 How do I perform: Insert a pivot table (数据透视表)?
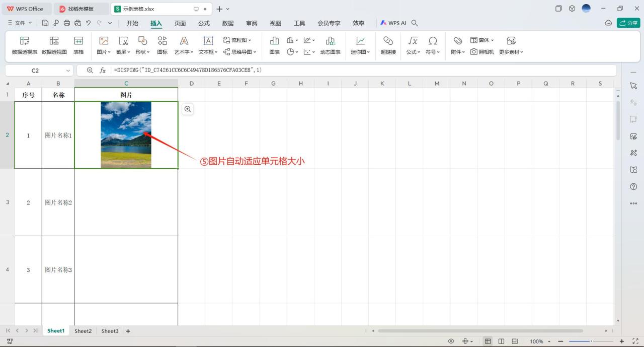[x=24, y=45]
